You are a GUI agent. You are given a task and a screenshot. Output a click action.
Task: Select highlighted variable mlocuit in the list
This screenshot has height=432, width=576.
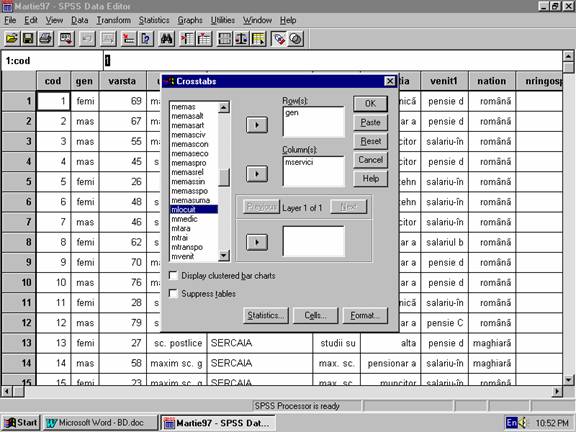coord(194,210)
